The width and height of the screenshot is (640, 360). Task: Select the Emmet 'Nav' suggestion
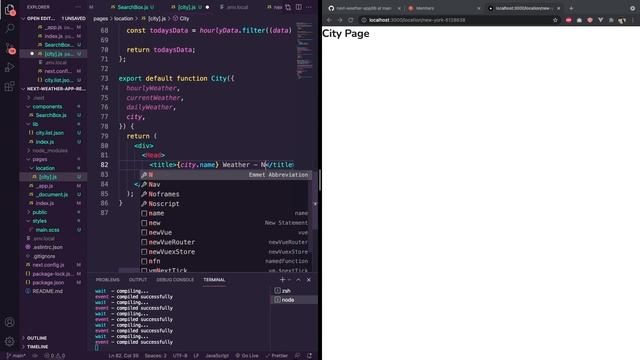click(225, 184)
